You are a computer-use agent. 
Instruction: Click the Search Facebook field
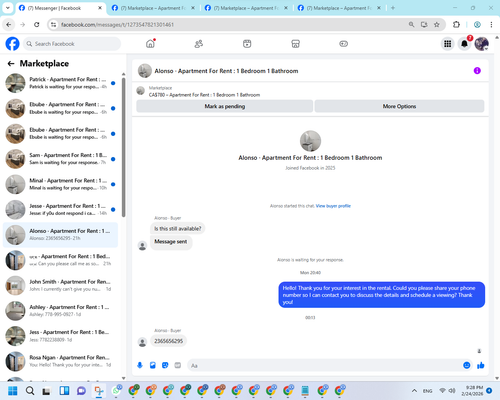[72, 44]
